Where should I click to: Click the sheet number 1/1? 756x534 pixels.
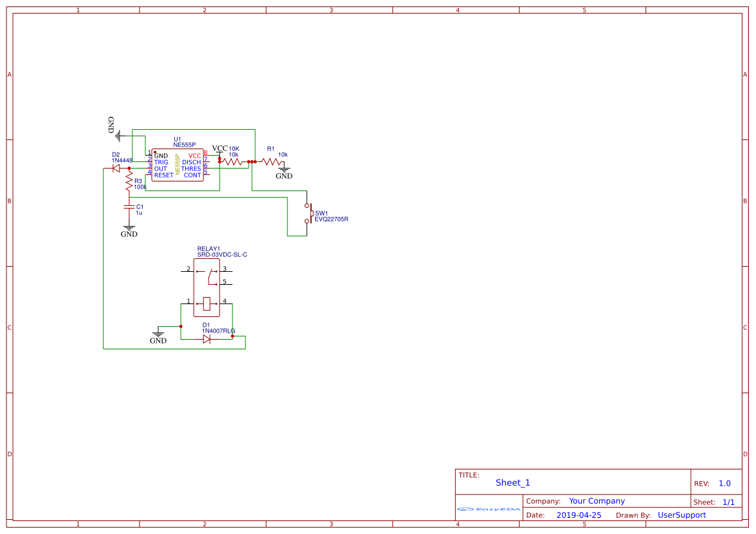(x=728, y=502)
